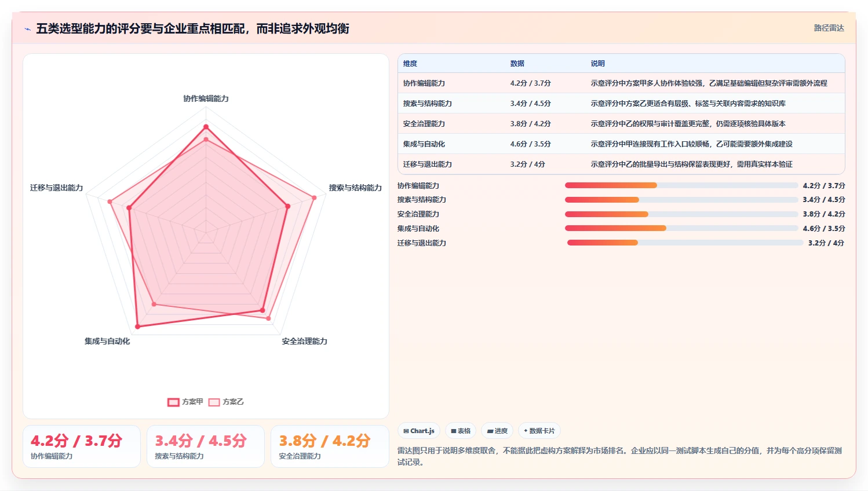Click the 路径雷达 label in the header
The width and height of the screenshot is (868, 491).
tap(829, 28)
